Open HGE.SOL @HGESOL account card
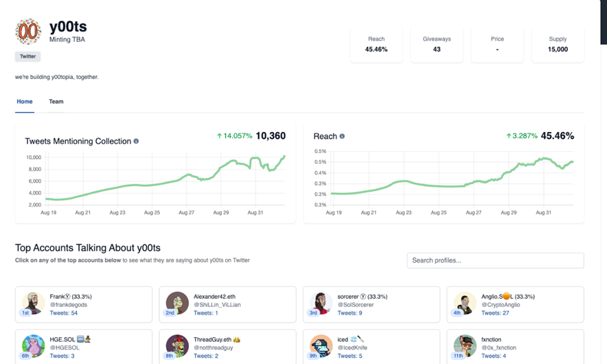Viewport: 607px width, 364px height. (x=84, y=347)
